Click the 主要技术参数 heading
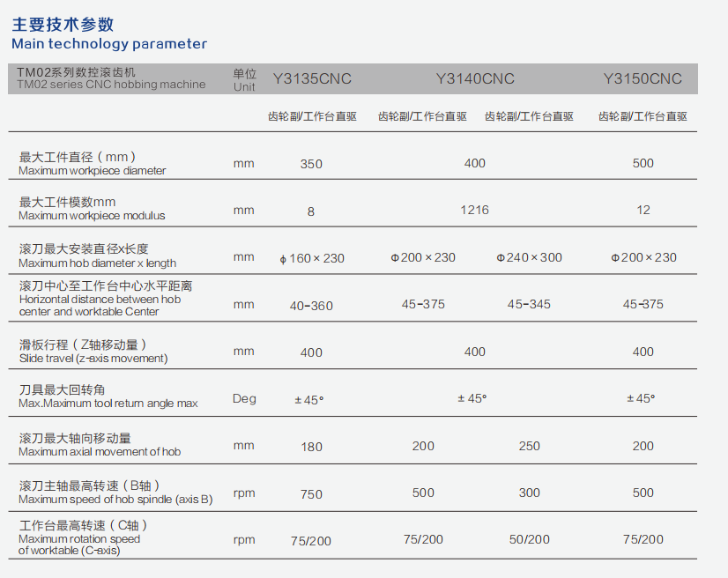Viewport: 728px width, 578px height. point(62,24)
